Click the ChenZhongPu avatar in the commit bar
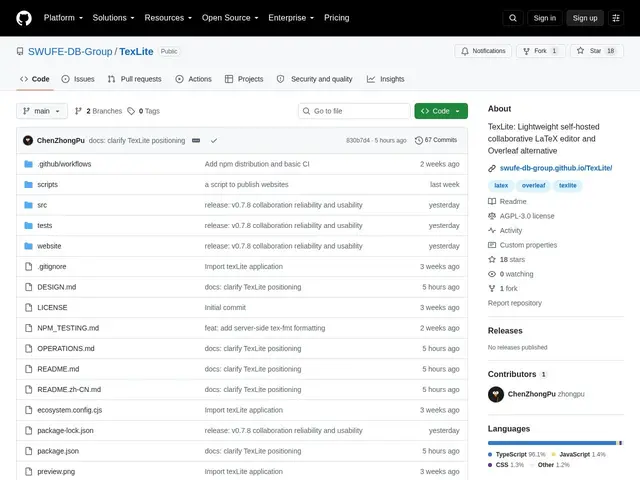Image resolution: width=640 pixels, height=480 pixels. (28, 140)
